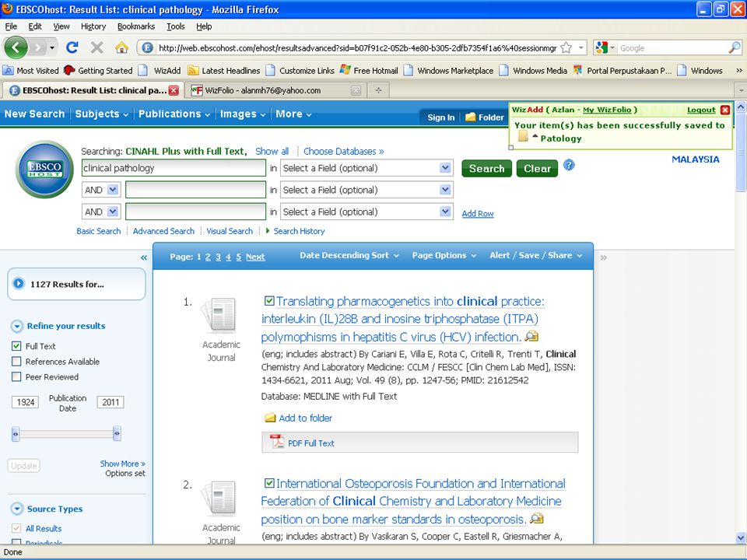Image resolution: width=747 pixels, height=560 pixels.
Task: Open Publications menu in EBSCO toolbar
Action: coord(174,114)
